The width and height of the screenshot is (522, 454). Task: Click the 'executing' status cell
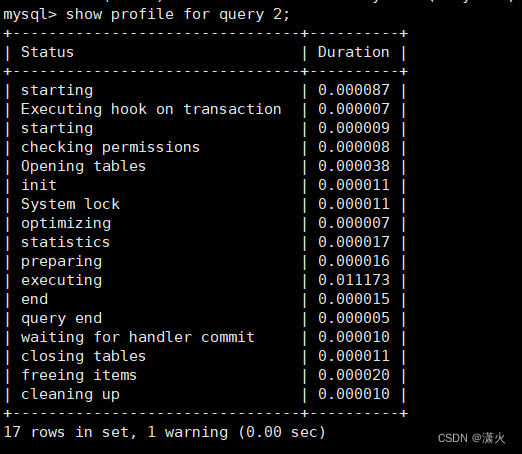tap(61, 280)
